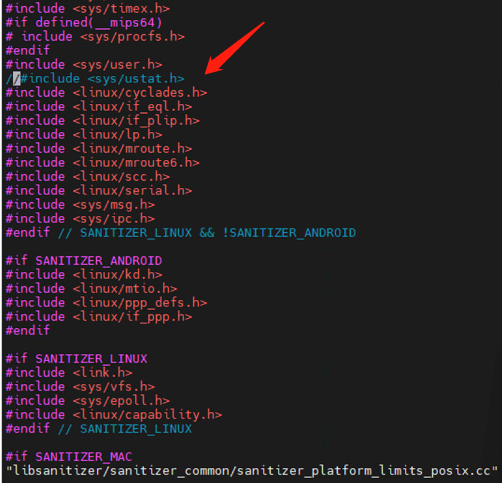
Task: Click the '#include <sys/user.h>' line
Action: 84,65
